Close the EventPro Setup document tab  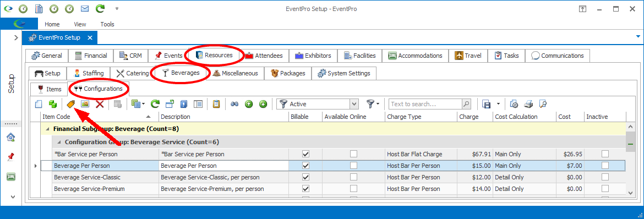coord(90,38)
